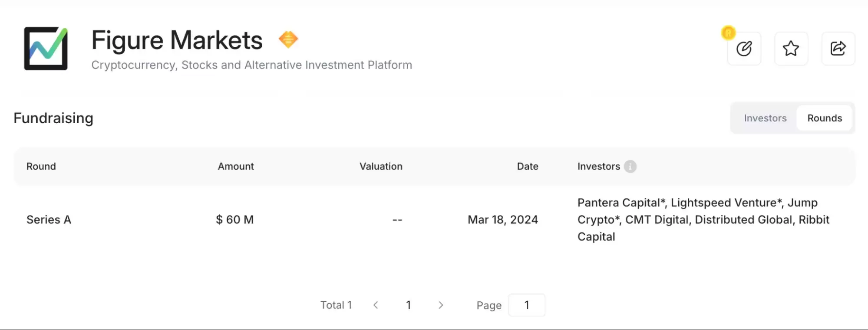Select the Rounds tab

(824, 118)
